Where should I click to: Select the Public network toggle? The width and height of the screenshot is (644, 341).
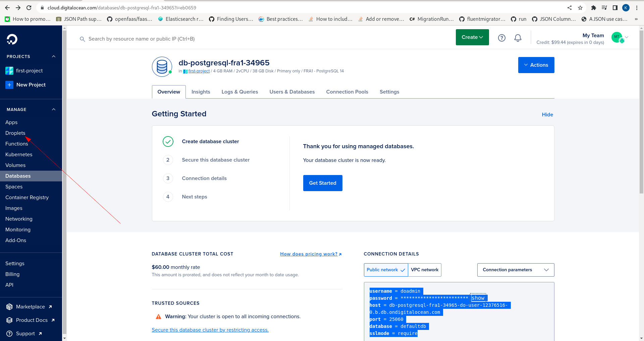click(x=386, y=270)
